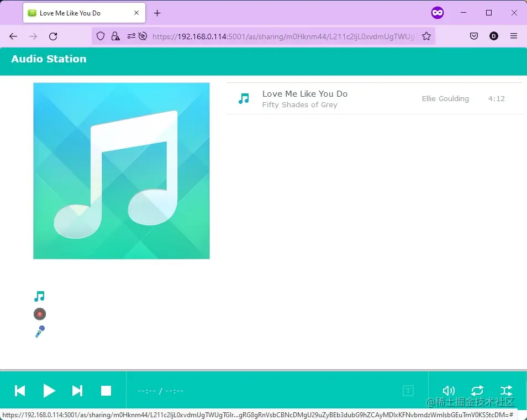Reload the page
Screen dimensions: 527x420
(x=53, y=36)
